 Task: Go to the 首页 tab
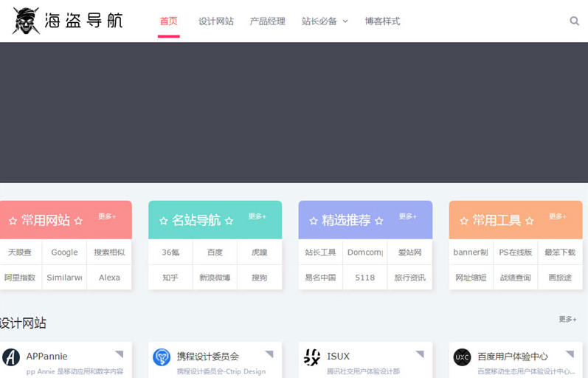click(x=169, y=21)
